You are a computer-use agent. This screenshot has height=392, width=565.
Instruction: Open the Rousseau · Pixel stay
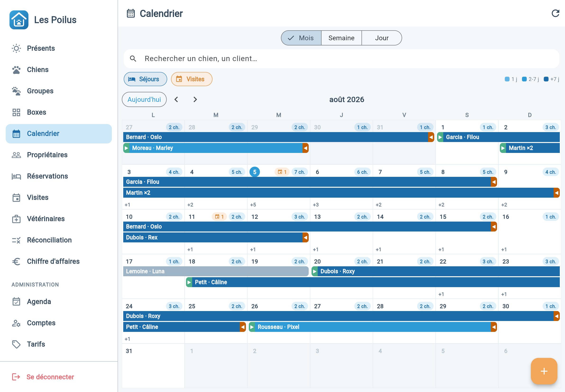pyautogui.click(x=373, y=327)
